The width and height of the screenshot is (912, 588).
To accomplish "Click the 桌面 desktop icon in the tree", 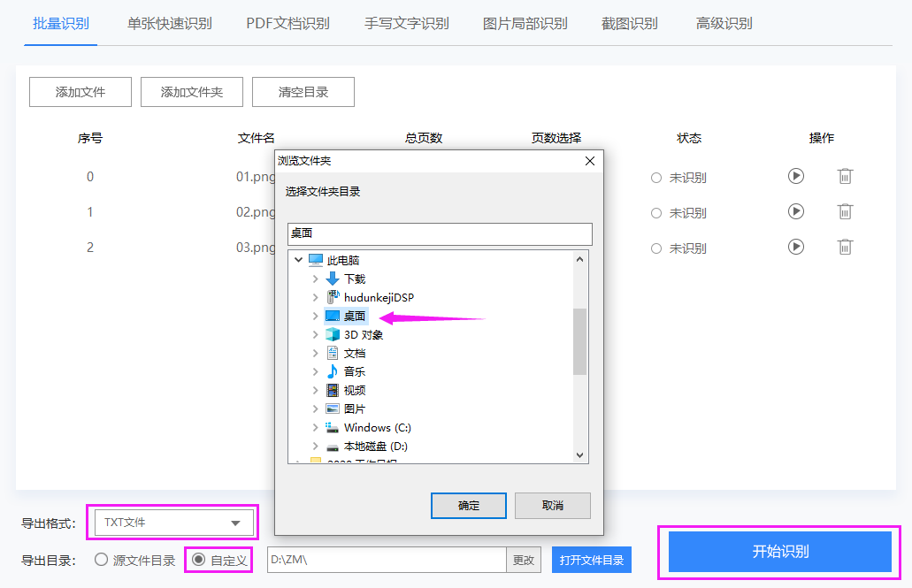I will (332, 316).
